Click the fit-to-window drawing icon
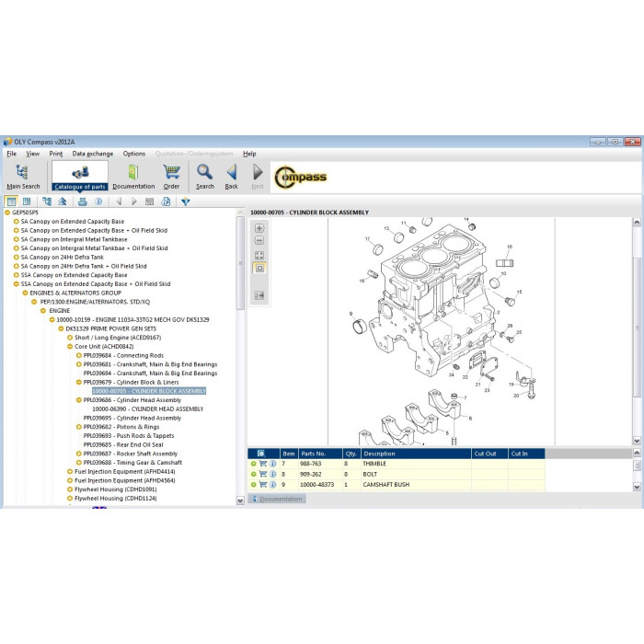 [x=259, y=255]
